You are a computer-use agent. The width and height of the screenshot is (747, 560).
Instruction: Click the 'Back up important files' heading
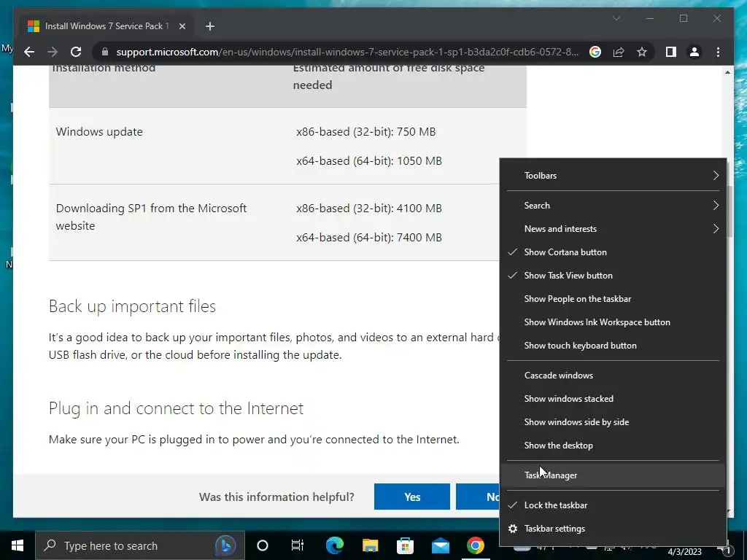pos(132,306)
